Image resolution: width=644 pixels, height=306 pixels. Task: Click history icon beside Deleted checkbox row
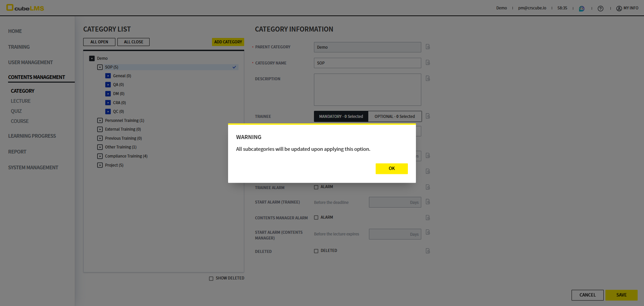(x=428, y=251)
